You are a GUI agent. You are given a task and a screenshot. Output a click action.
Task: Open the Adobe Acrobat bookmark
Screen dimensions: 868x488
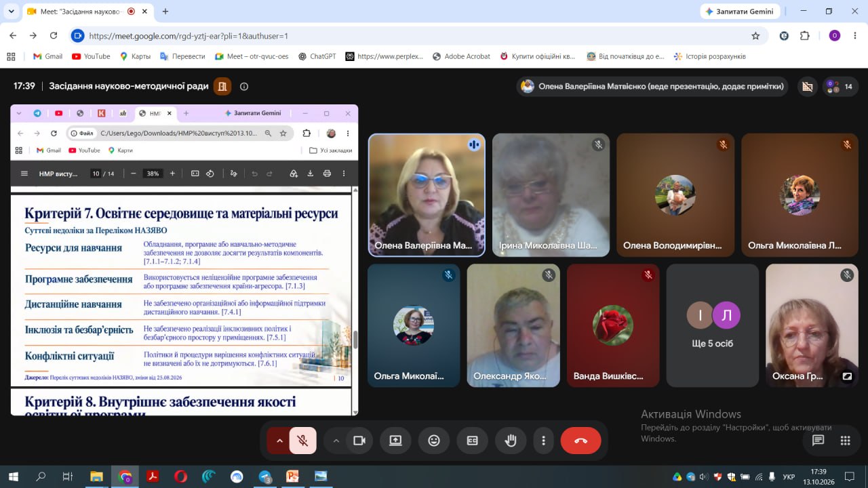coord(461,56)
